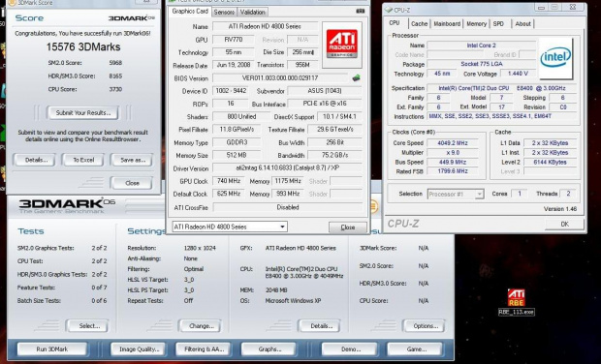Click the Core Speed value 4049.2 MHz

453,143
